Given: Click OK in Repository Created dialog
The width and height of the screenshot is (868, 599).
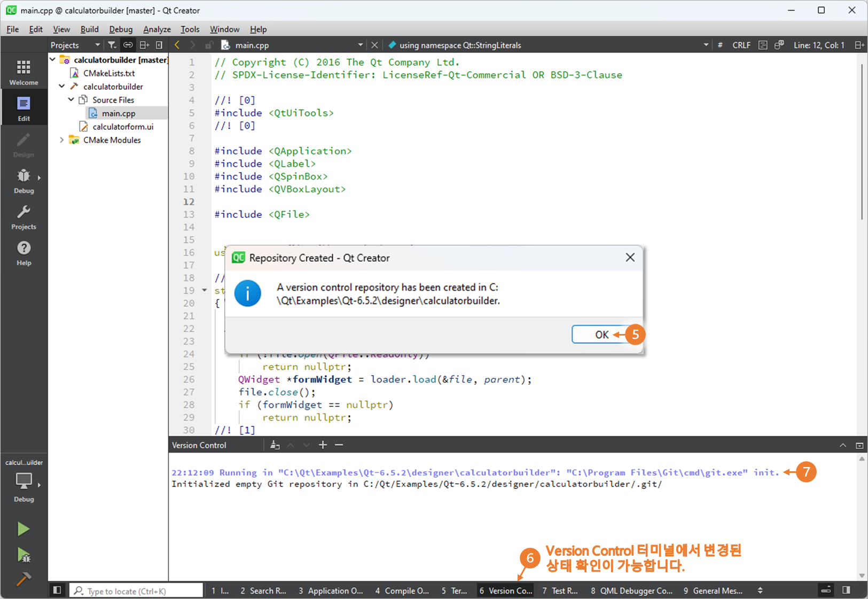Looking at the screenshot, I should pos(601,334).
